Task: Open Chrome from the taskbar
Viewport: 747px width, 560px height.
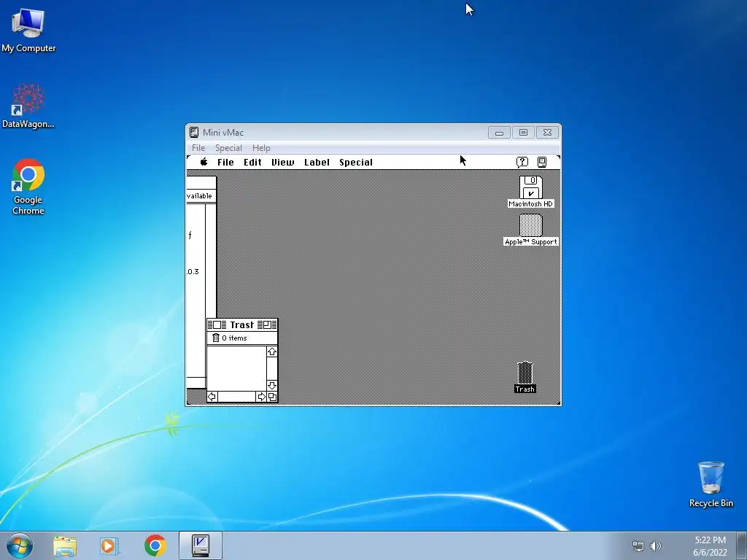Action: pos(155,545)
